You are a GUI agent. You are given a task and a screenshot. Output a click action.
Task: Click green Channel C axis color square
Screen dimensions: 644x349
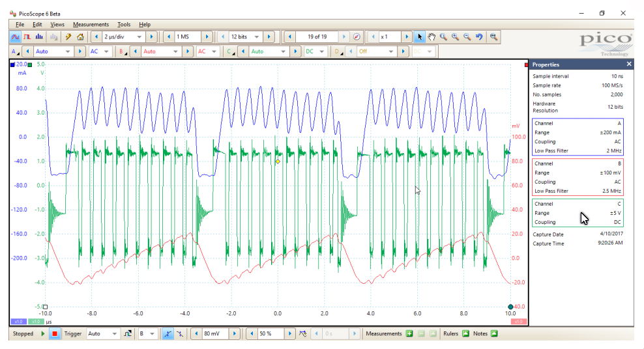point(29,65)
